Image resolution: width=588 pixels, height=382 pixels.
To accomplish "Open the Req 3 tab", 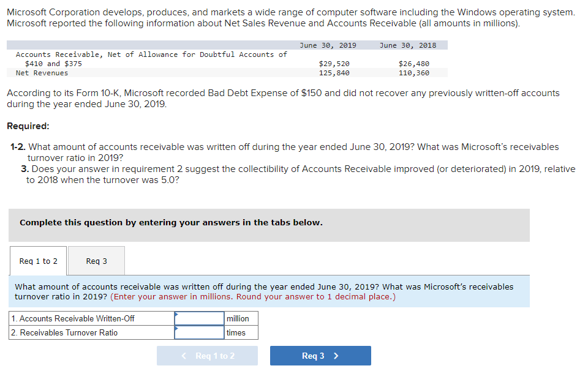I will pos(96,261).
